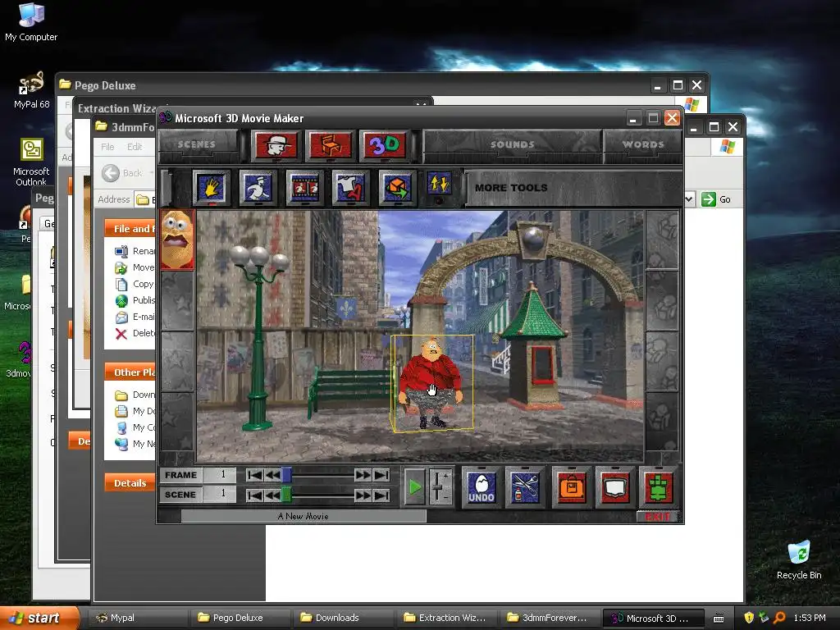Open the Words tools in Movie Maker
The image size is (840, 630).
pyautogui.click(x=643, y=144)
